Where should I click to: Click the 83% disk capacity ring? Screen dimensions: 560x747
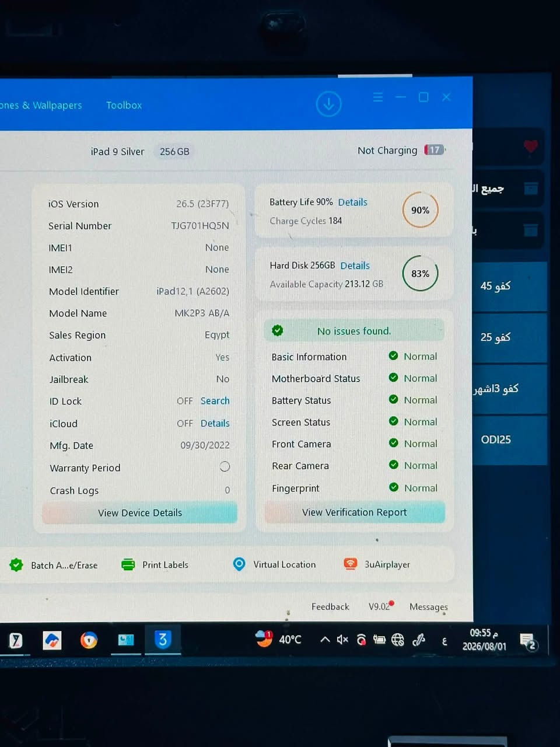[x=420, y=273]
